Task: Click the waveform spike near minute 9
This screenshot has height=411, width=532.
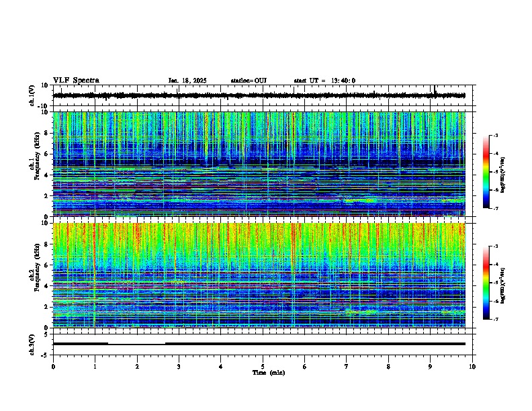Action: 435,91
